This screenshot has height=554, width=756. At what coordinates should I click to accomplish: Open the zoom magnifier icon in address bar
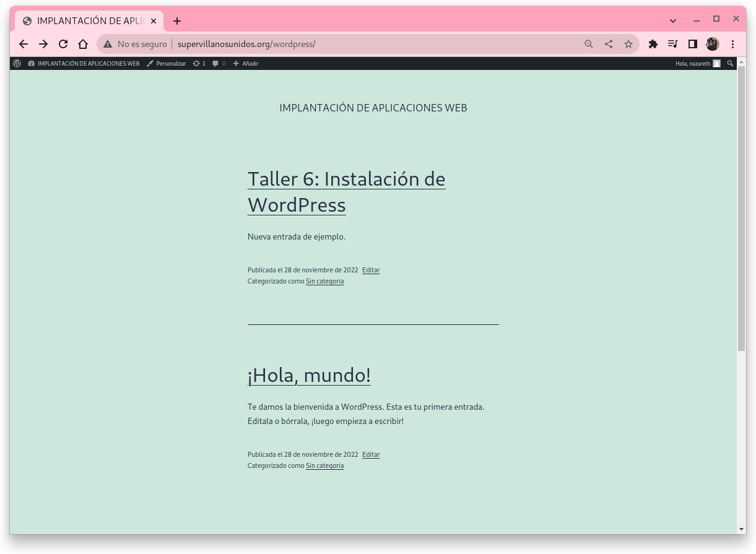(589, 44)
